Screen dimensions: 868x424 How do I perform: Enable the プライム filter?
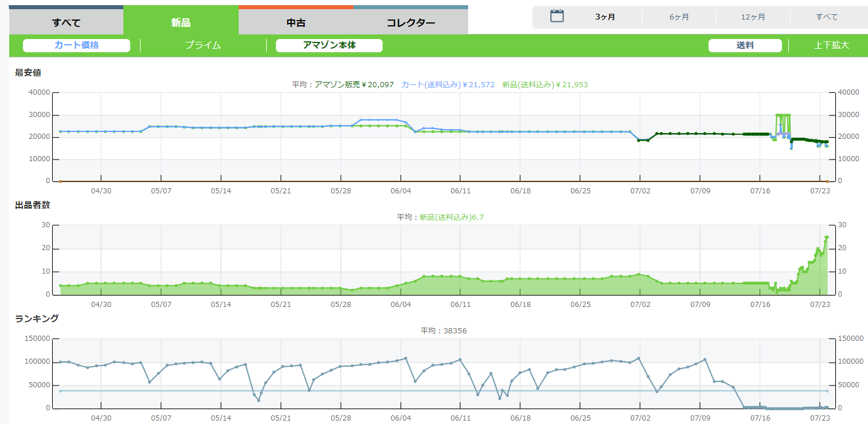[x=203, y=45]
